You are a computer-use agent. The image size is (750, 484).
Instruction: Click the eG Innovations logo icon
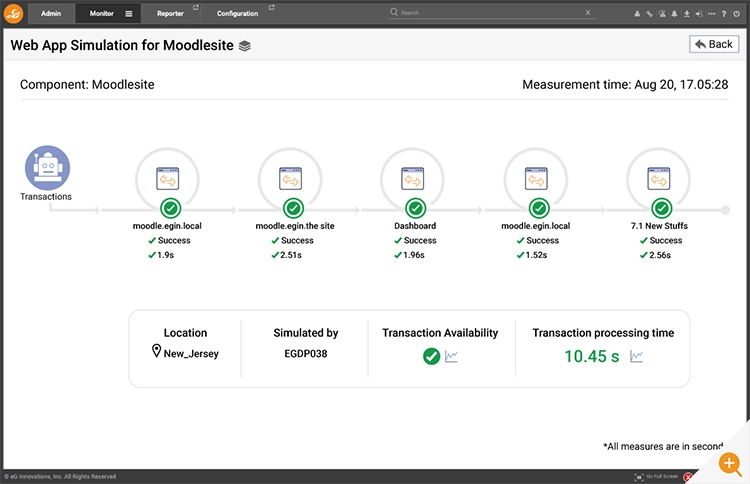pos(13,13)
